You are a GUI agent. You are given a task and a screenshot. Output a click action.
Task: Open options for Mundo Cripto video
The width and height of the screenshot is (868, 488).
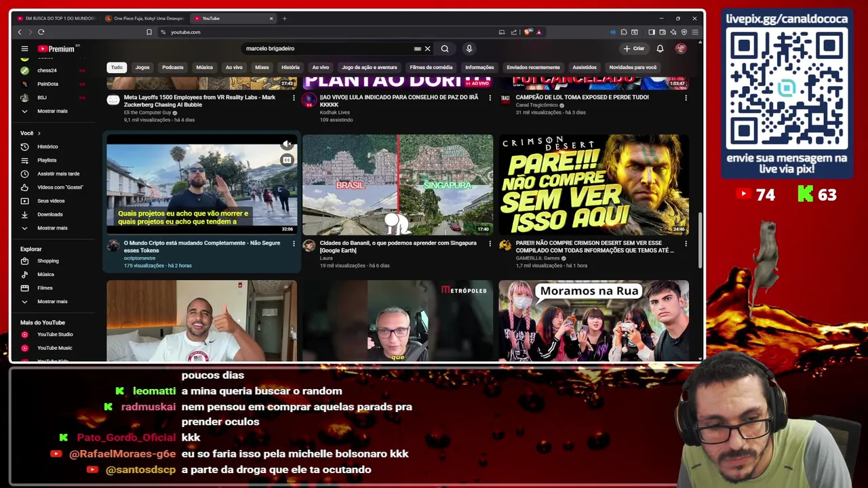pyautogui.click(x=294, y=243)
